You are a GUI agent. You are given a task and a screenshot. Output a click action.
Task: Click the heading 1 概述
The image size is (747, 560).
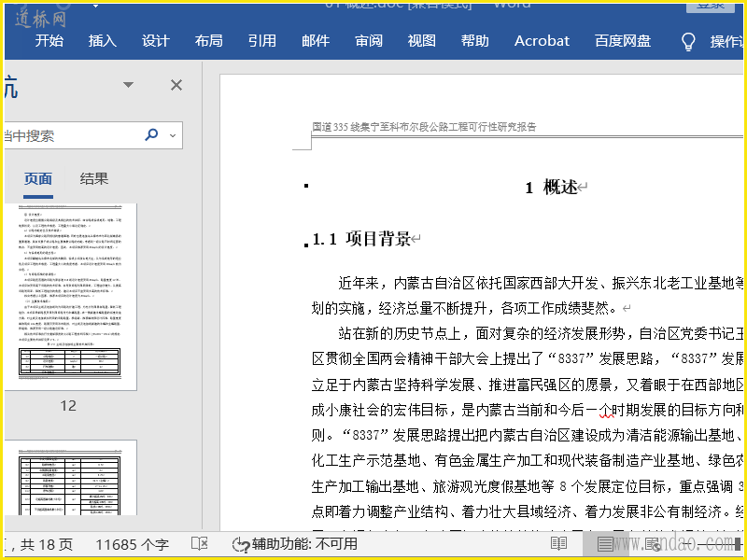click(552, 188)
